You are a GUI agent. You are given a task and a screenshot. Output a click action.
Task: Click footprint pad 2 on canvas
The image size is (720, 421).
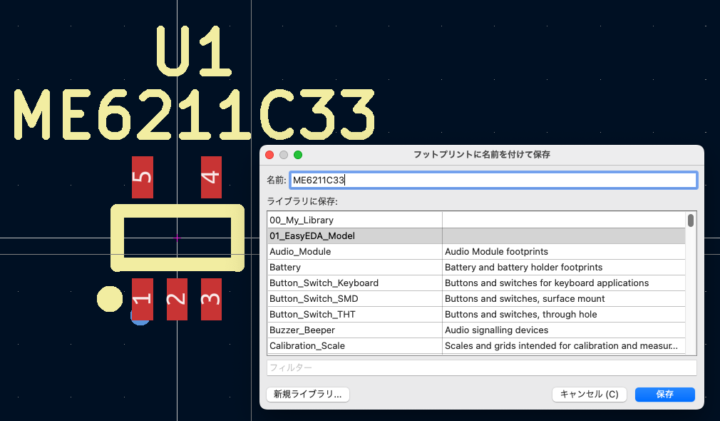click(176, 299)
